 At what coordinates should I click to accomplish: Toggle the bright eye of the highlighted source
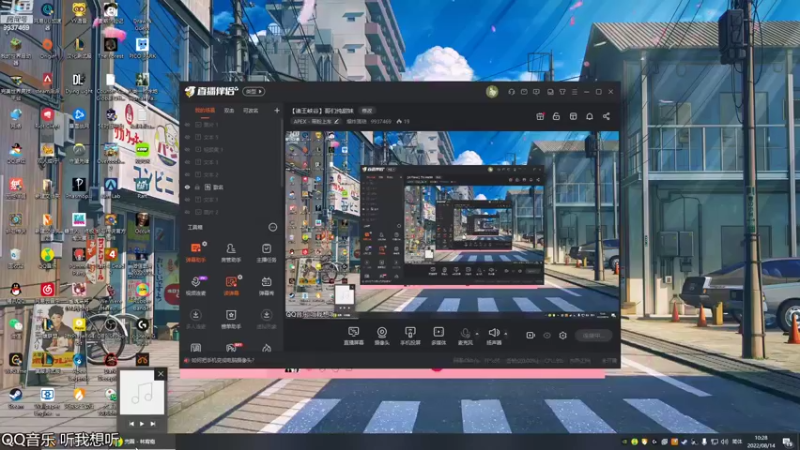[x=187, y=187]
